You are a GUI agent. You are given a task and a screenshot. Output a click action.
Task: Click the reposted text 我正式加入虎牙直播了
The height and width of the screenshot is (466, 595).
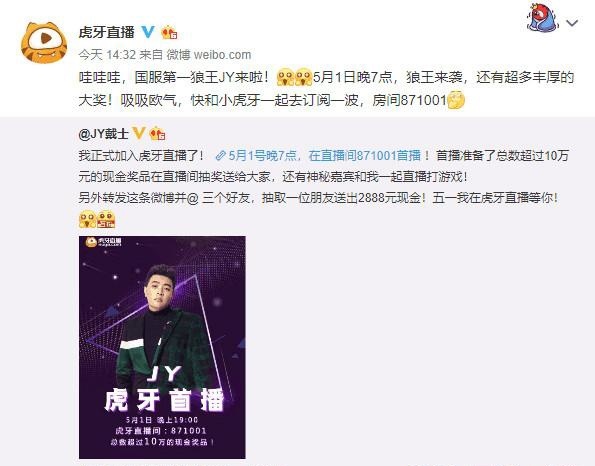pyautogui.click(x=141, y=156)
